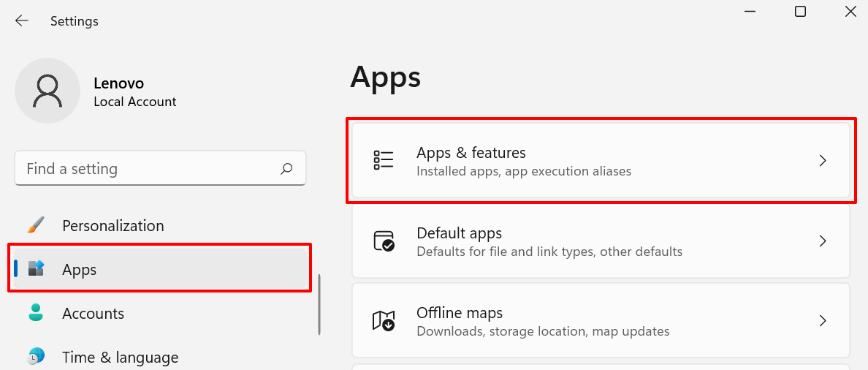The image size is (868, 370).
Task: Click the Local Account label
Action: click(x=135, y=102)
